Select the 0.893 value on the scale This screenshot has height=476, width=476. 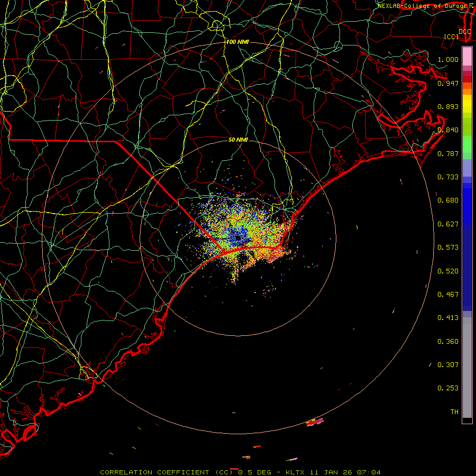click(448, 106)
